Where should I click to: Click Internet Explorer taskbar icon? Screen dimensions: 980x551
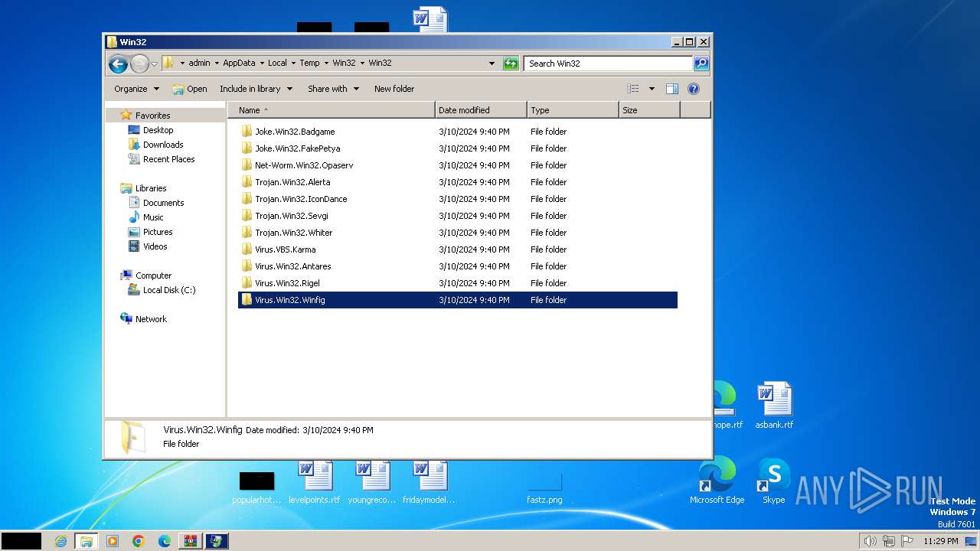click(60, 541)
